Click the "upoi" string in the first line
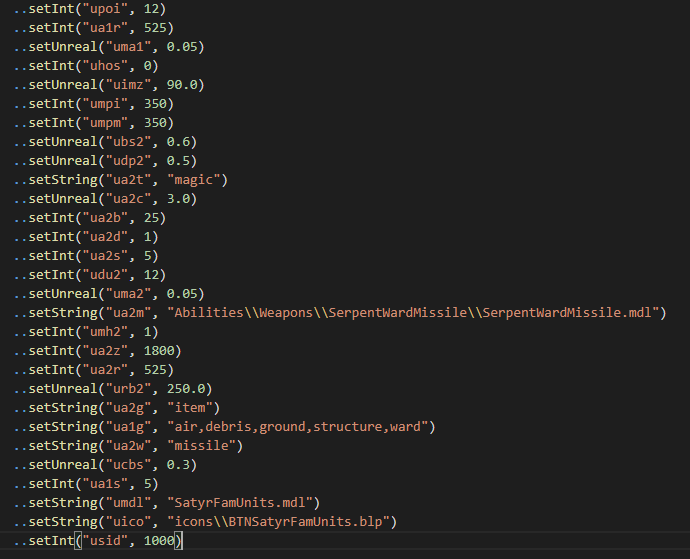Image resolution: width=690 pixels, height=559 pixels. pyautogui.click(x=105, y=9)
